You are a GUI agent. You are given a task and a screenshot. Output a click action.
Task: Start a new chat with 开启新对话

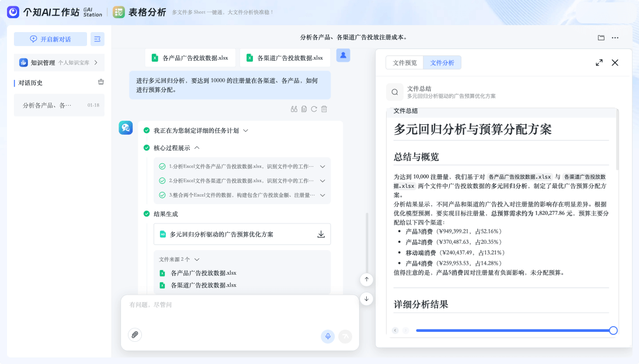pyautogui.click(x=50, y=39)
